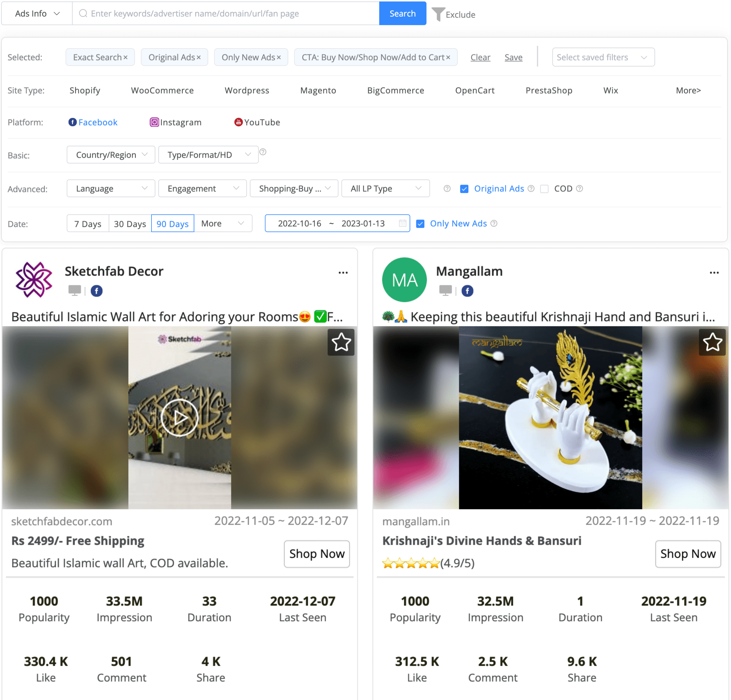
Task: Select the 7 Days date tab
Action: coord(88,224)
